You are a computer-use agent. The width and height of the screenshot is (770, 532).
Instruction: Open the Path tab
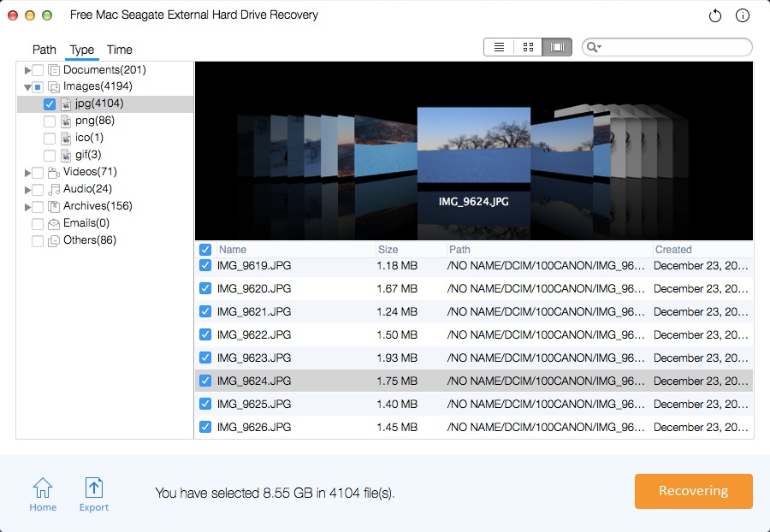point(44,50)
